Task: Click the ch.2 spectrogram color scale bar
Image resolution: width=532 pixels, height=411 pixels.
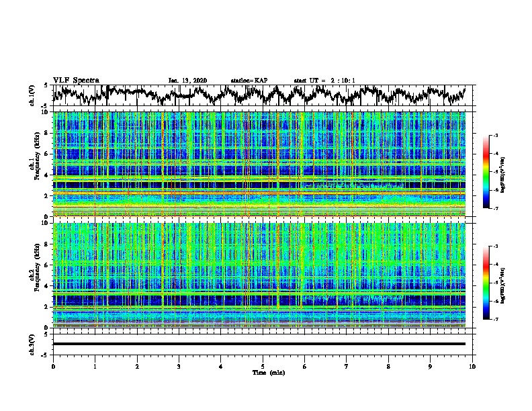Action: [x=486, y=283]
